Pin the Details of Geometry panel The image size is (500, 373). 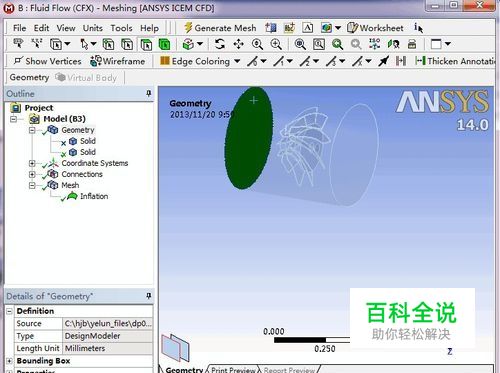tap(149, 296)
